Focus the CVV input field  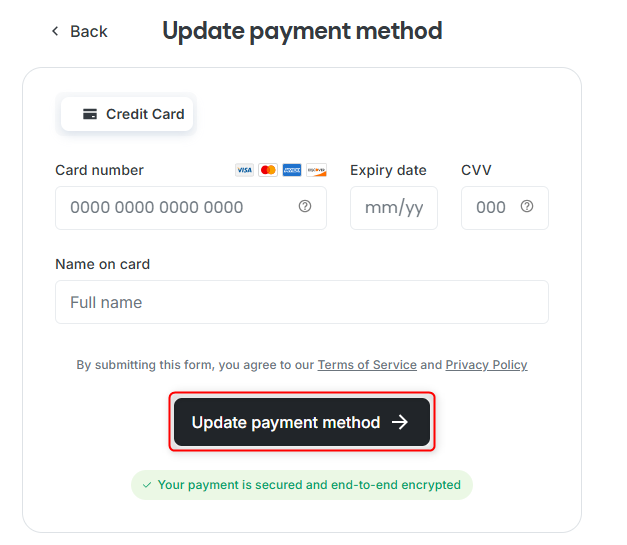click(505, 208)
